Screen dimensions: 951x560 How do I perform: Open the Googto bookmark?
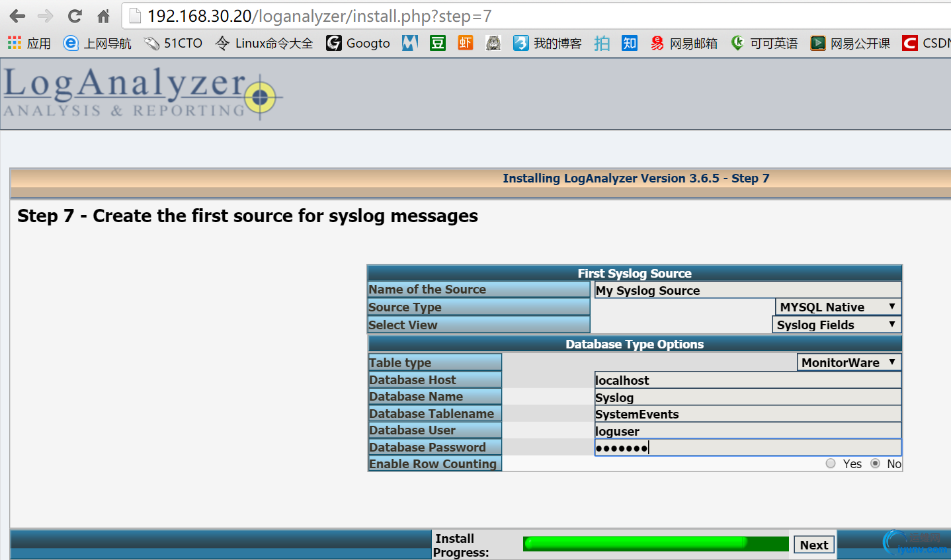358,44
